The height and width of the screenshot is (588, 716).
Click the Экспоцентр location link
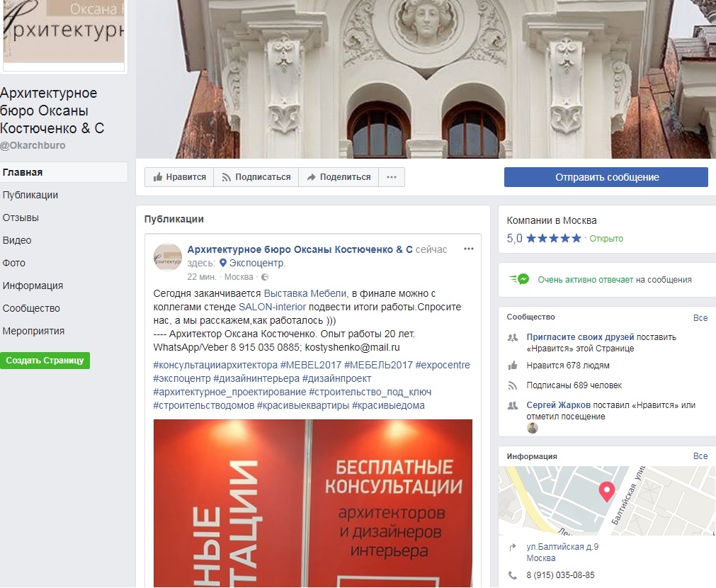(256, 263)
